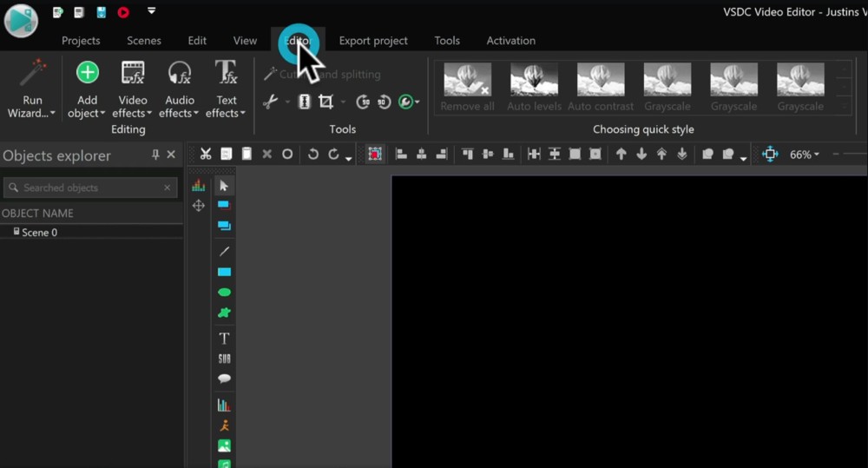The image size is (868, 468).
Task: Open the Text effects menu
Action: point(226,89)
